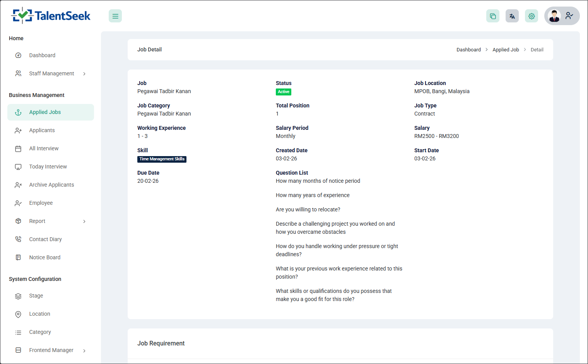Viewport: 588px width, 364px height.
Task: Click the Today Interview sidebar icon
Action: click(18, 167)
